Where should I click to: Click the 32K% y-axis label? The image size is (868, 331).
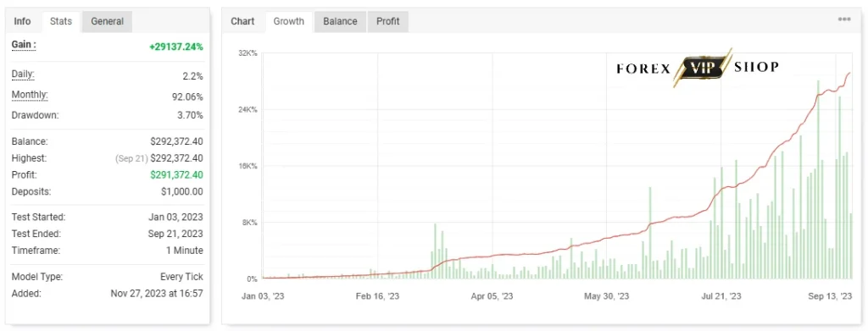248,53
